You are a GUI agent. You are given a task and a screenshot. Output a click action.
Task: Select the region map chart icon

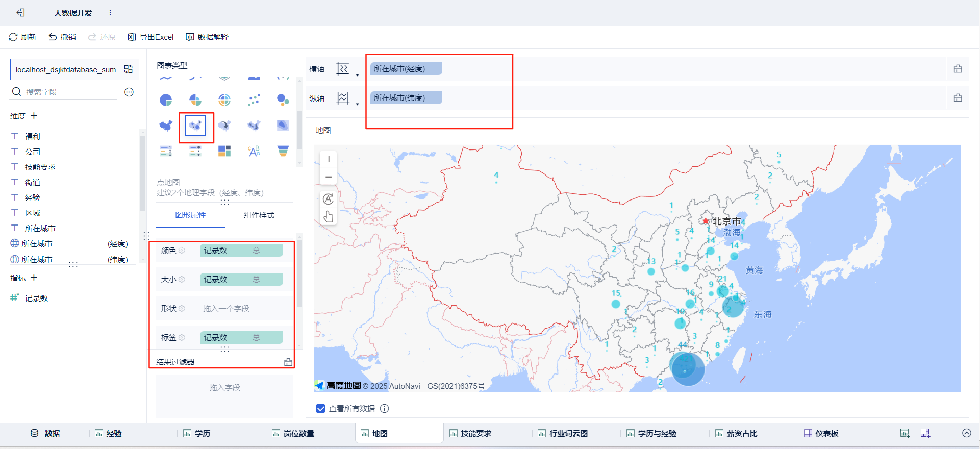pos(166,126)
